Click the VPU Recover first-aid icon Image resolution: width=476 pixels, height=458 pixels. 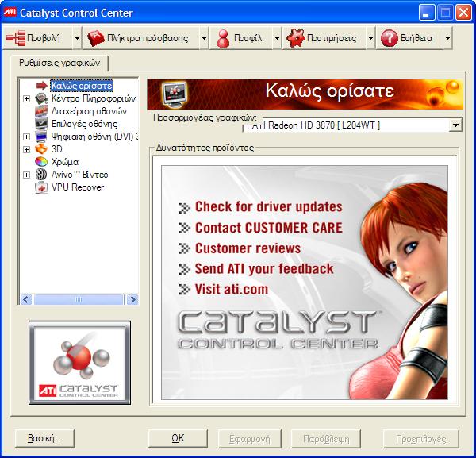(41, 187)
